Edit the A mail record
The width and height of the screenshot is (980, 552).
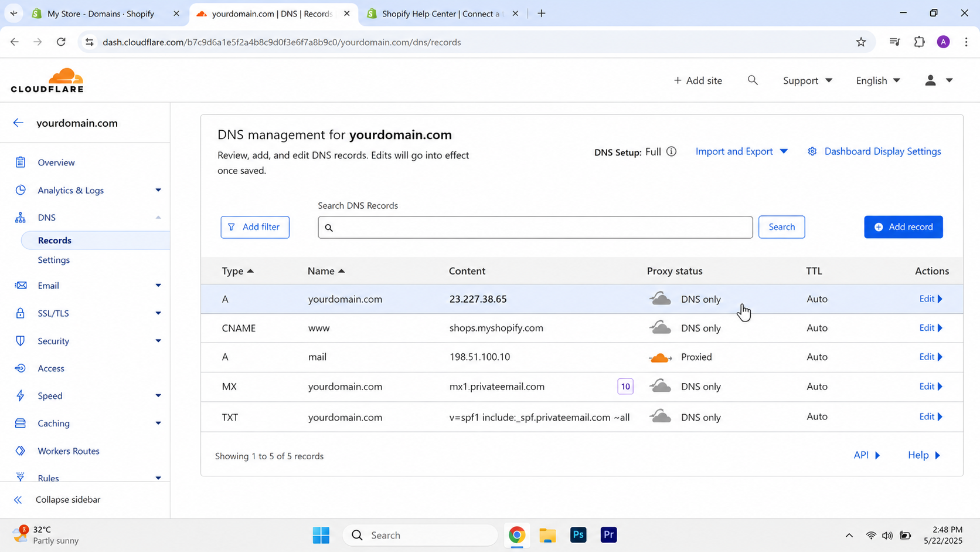pos(931,357)
